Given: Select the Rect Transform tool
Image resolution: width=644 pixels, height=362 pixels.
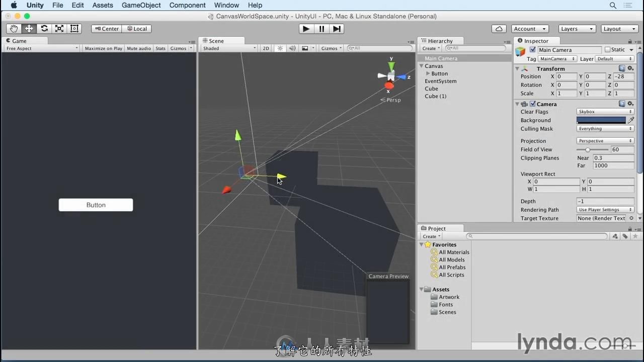Looking at the screenshot, I should pyautogui.click(x=74, y=29).
